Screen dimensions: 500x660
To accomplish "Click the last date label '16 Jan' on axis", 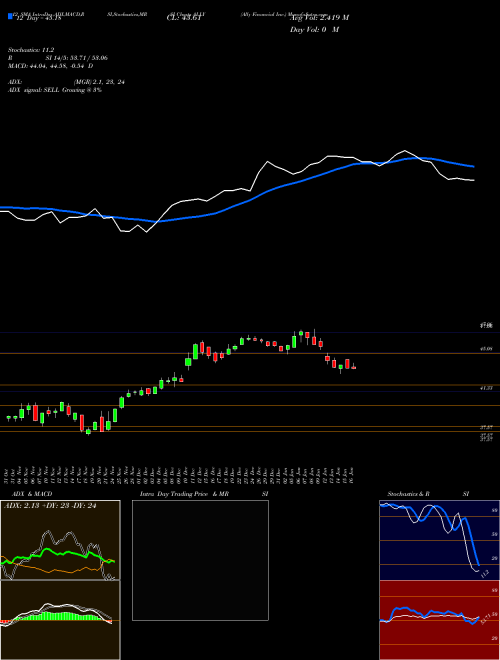I will click(353, 475).
